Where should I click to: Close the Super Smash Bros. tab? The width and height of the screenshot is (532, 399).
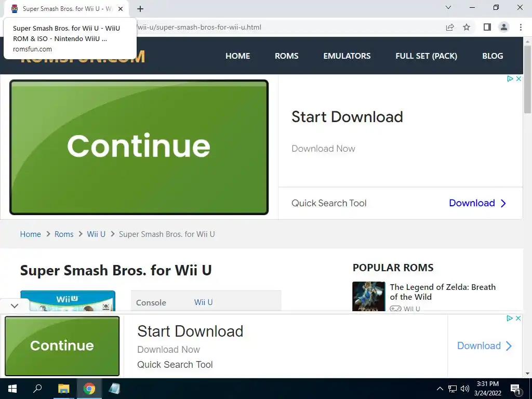tap(121, 9)
